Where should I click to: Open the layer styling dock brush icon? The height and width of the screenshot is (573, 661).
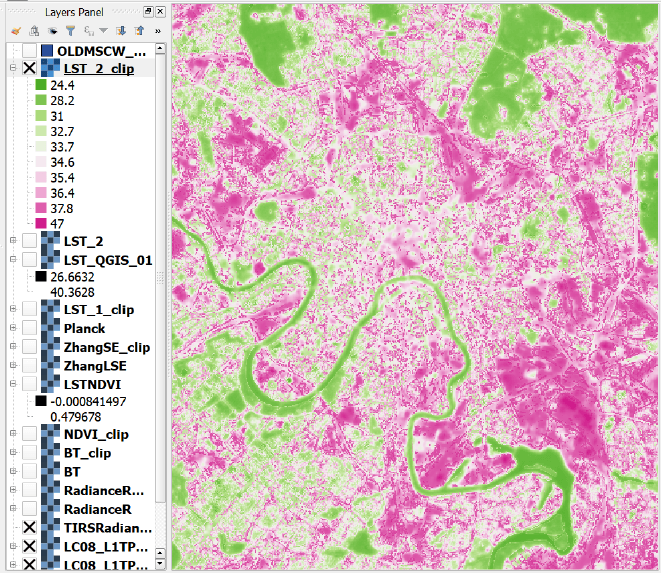(x=16, y=31)
